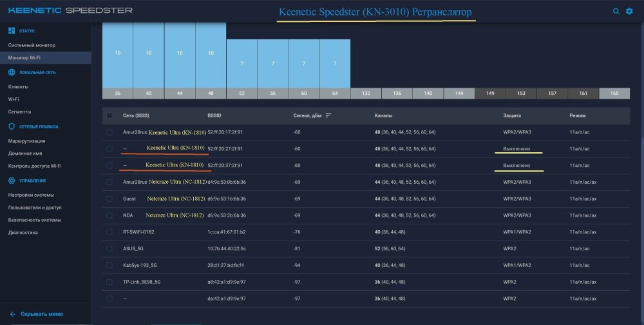The height and width of the screenshot is (325, 644).
Task: Check the box for BSSID d4:9c:53:0b:6b:36
Action: tap(109, 182)
